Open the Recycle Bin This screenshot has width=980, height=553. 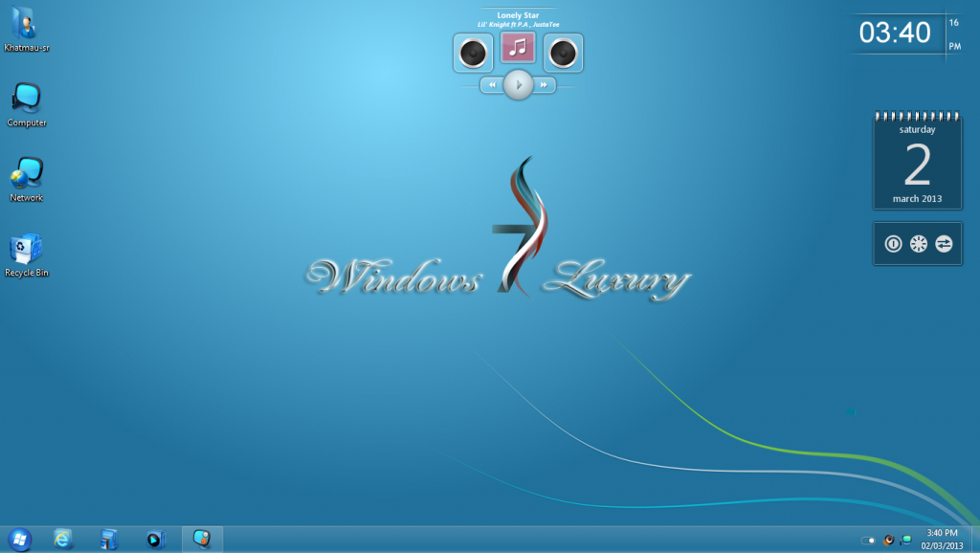point(26,249)
